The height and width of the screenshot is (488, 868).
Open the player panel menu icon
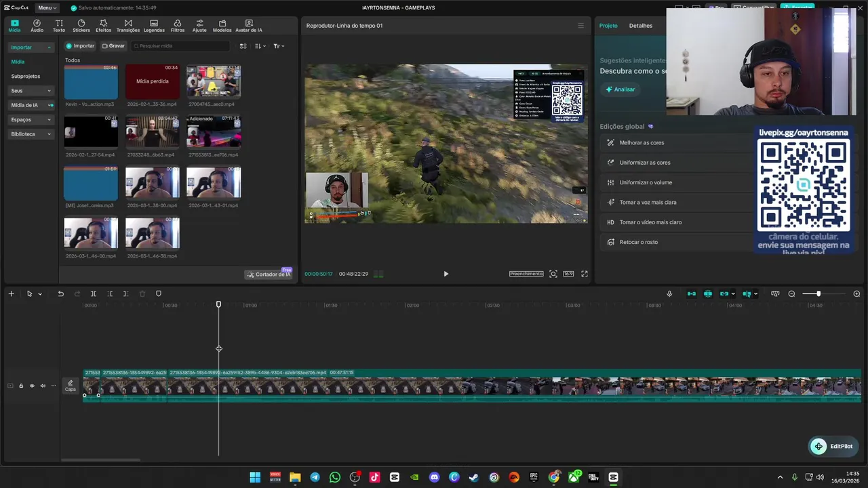(580, 26)
